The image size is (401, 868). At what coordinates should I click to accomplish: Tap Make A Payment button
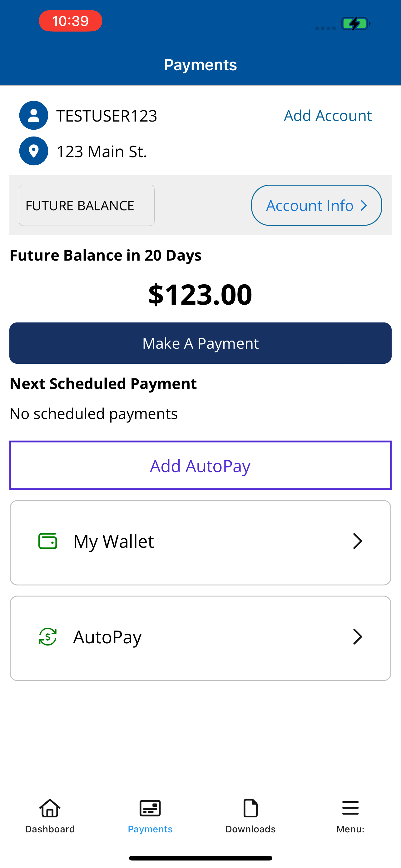tap(200, 343)
